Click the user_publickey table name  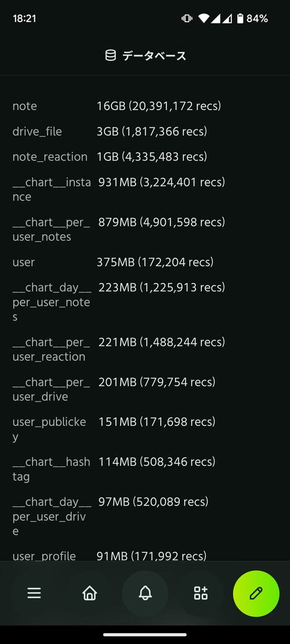click(x=49, y=429)
